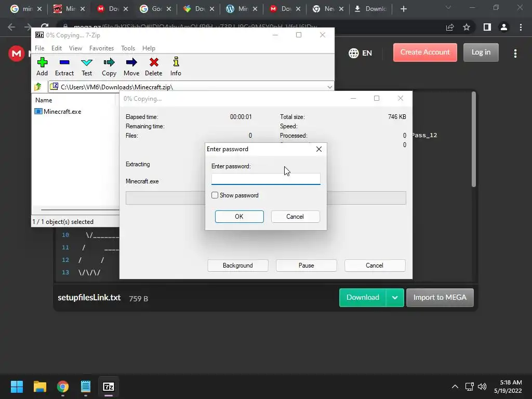Viewport: 532px width, 399px height.
Task: Close the Enter password dialog
Action: (318, 149)
